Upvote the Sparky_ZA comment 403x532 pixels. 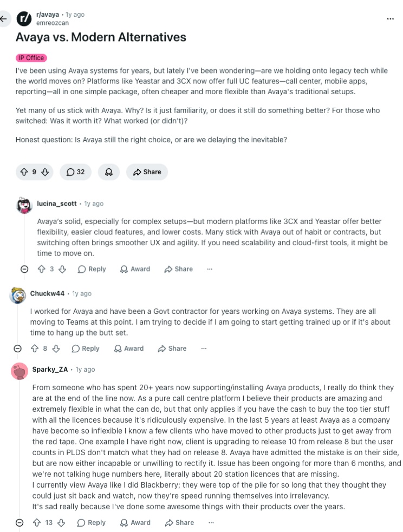pos(37,522)
